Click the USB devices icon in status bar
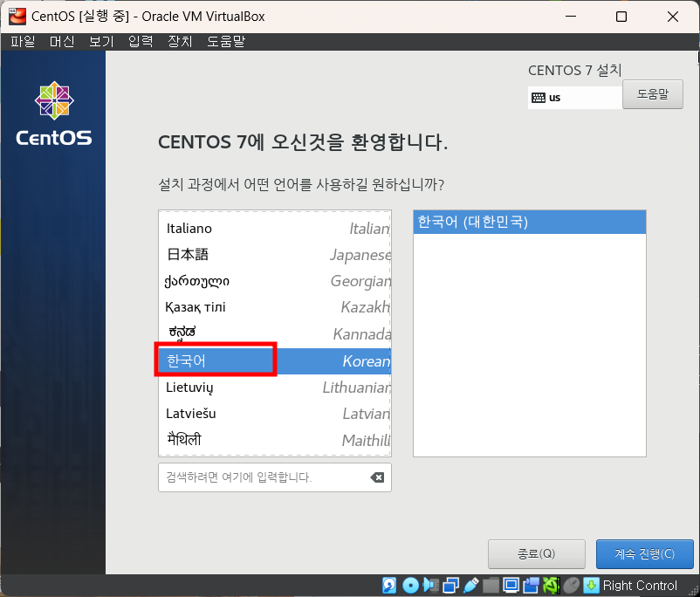 point(471,585)
